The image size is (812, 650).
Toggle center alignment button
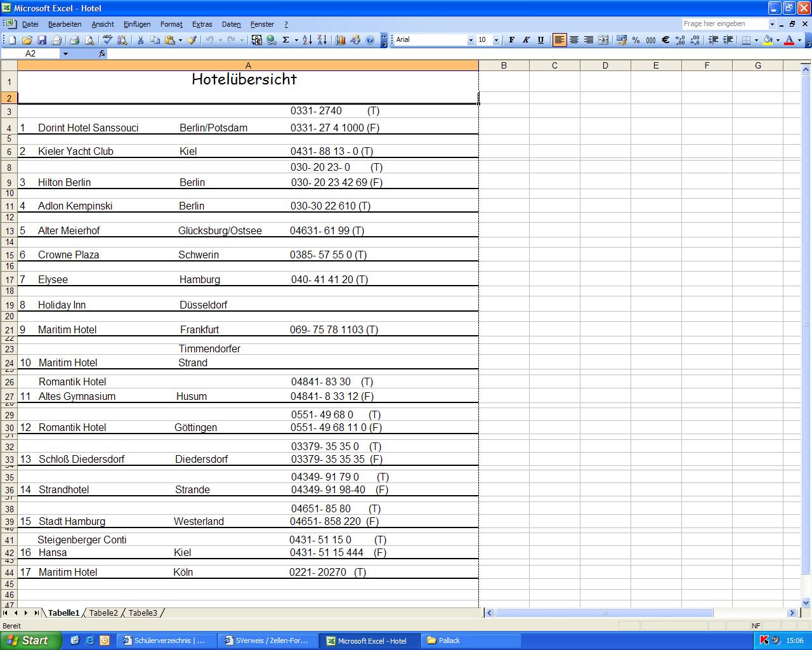point(574,40)
